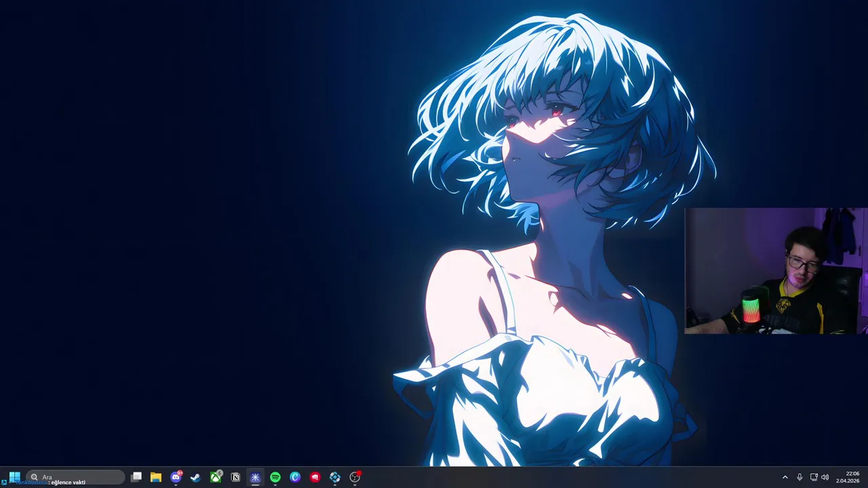Screen dimensions: 868x488
Task: Open the network status tray icon
Action: [x=814, y=477]
